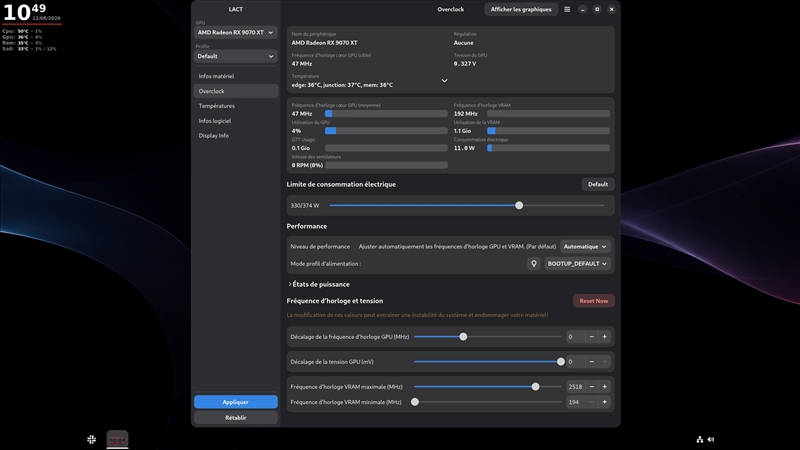Increase min VRAM clock with plus button
Image resolution: width=800 pixels, height=450 pixels.
pyautogui.click(x=605, y=402)
